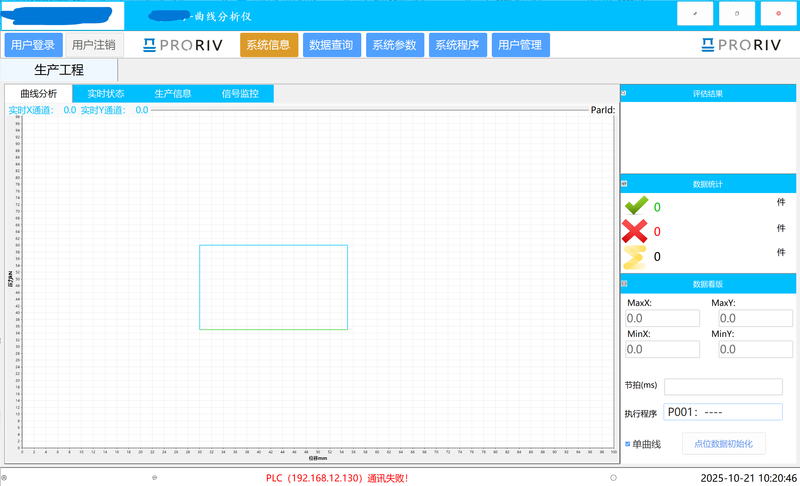Click the 用户登录 button
Viewport: 800px width, 486px height.
[33, 45]
